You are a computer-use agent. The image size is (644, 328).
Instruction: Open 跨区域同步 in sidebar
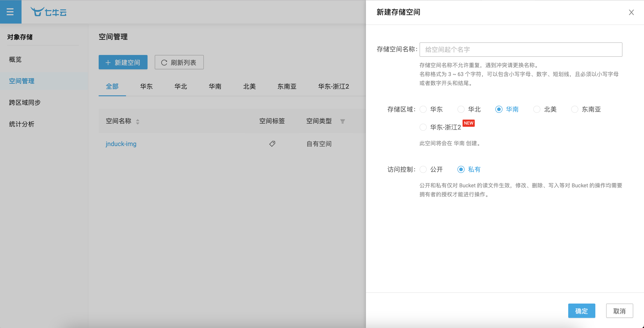25,103
